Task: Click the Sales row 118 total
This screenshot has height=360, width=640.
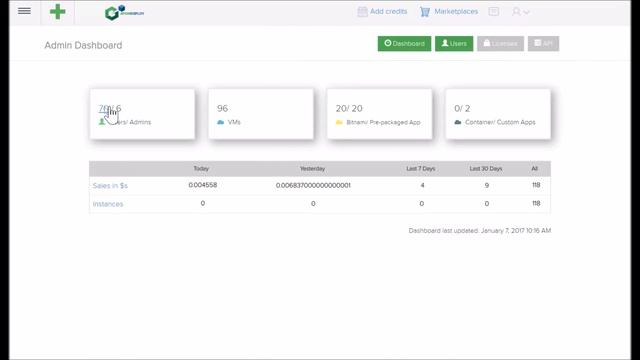Action: 536,185
